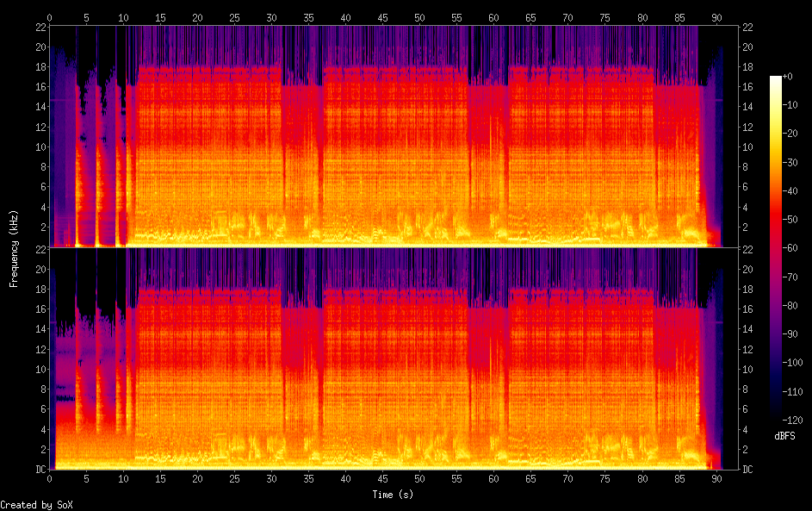This screenshot has height=511, width=812.
Task: Click the 0 second tick on bottom time axis
Action: [x=50, y=478]
